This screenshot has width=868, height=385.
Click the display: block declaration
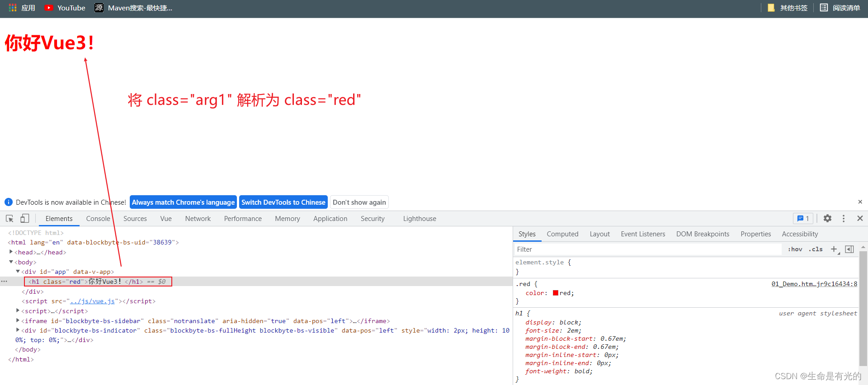point(553,322)
